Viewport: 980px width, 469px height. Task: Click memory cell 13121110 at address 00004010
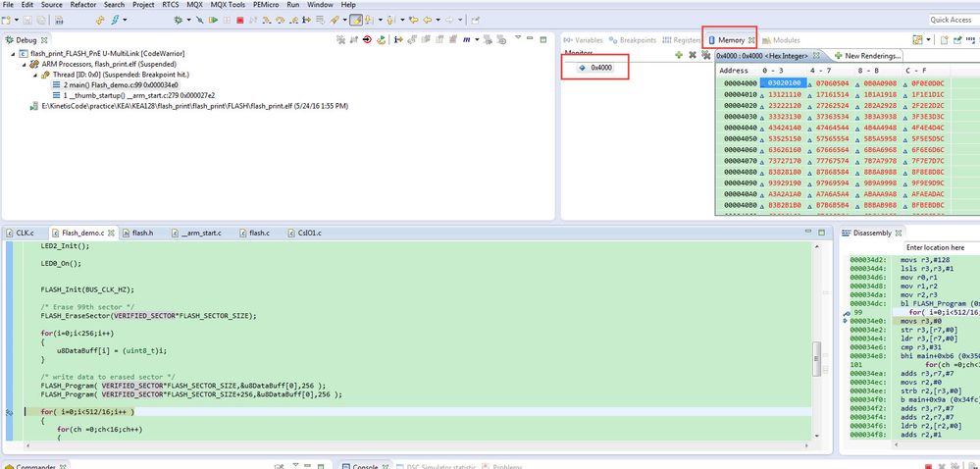click(784, 94)
